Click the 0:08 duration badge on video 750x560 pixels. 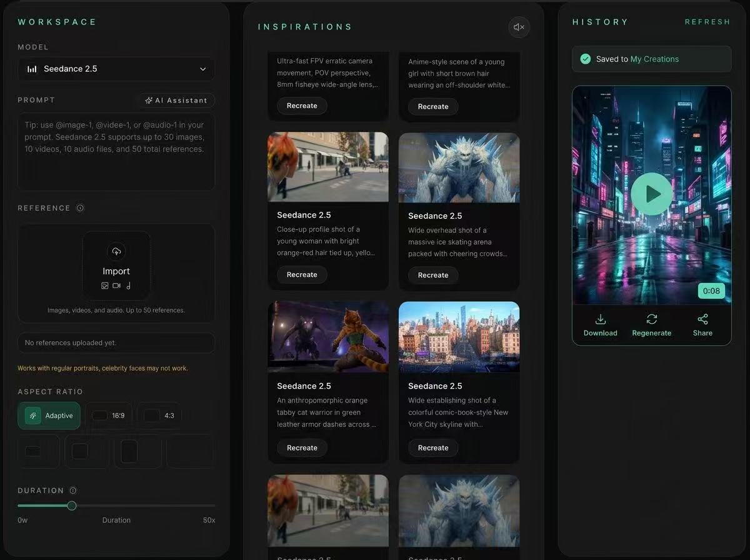711,291
